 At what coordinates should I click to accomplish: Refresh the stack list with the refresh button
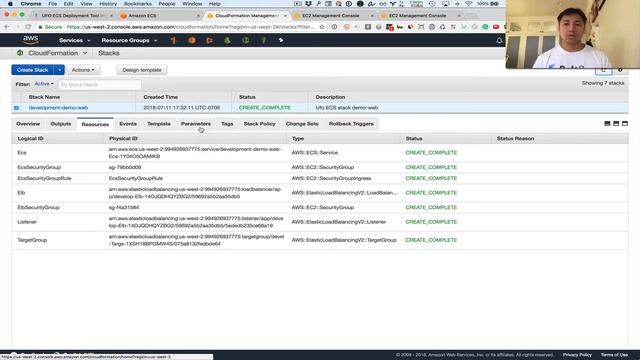(x=603, y=70)
